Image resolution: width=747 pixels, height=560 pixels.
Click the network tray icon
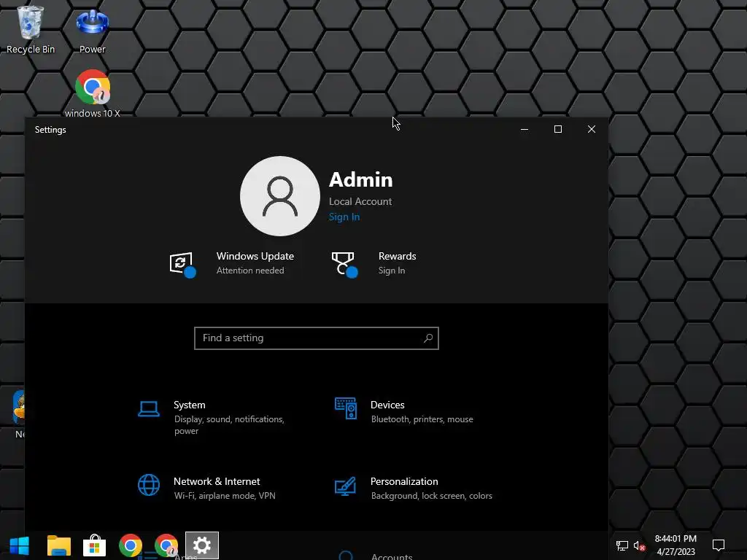[x=622, y=545]
